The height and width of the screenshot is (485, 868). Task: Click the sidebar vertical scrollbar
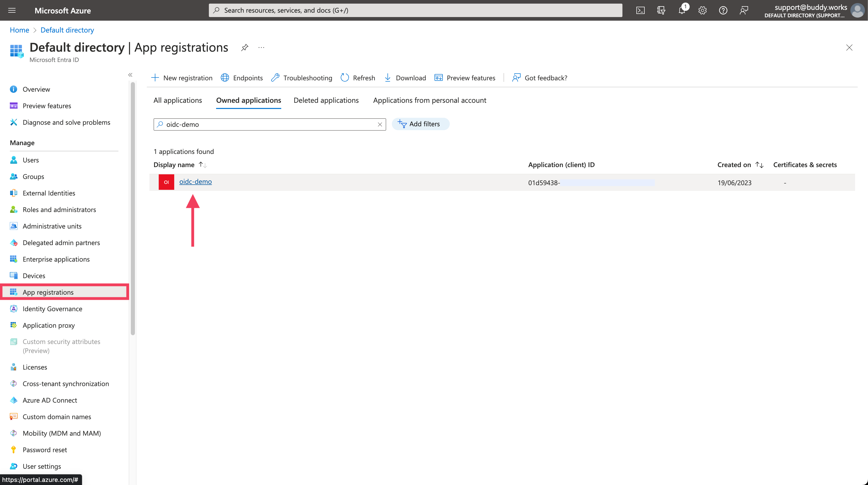coord(133,209)
